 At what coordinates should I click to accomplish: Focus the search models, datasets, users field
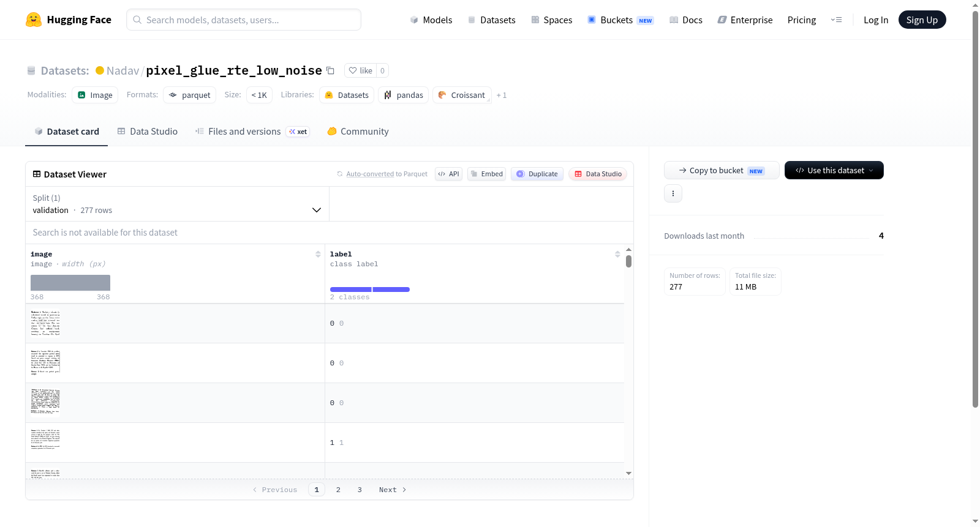(244, 20)
